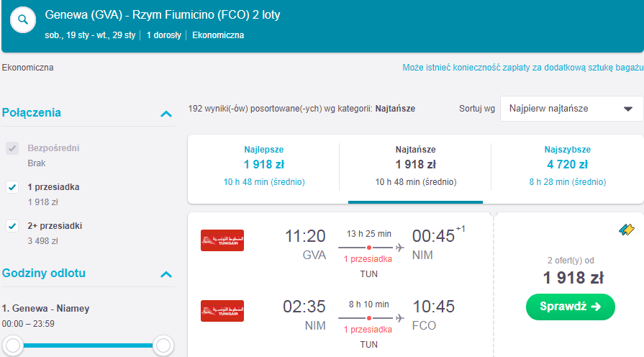
Task: Collapse the Połączenia section
Action: click(166, 114)
